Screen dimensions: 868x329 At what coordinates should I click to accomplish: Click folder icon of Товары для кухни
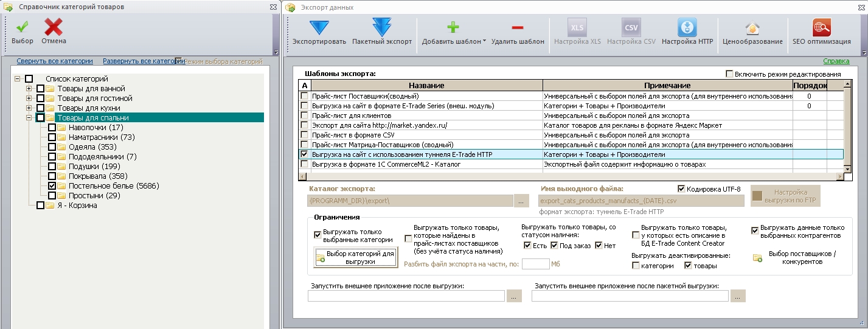tap(50, 108)
